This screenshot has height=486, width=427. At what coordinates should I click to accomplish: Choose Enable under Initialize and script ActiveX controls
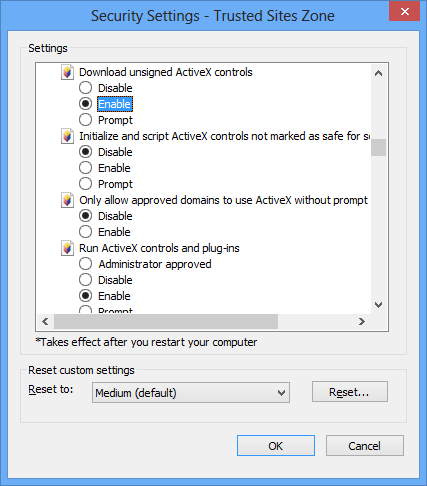pyautogui.click(x=86, y=168)
